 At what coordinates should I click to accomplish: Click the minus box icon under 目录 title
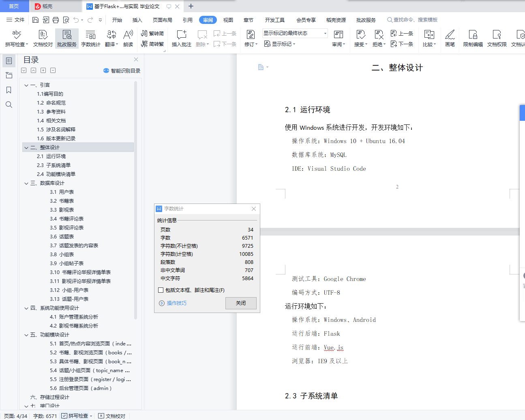(53, 71)
